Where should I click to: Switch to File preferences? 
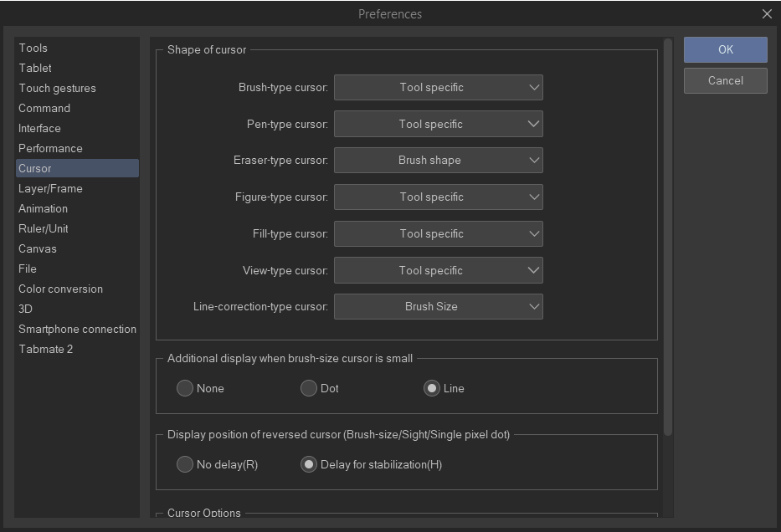pyautogui.click(x=77, y=269)
